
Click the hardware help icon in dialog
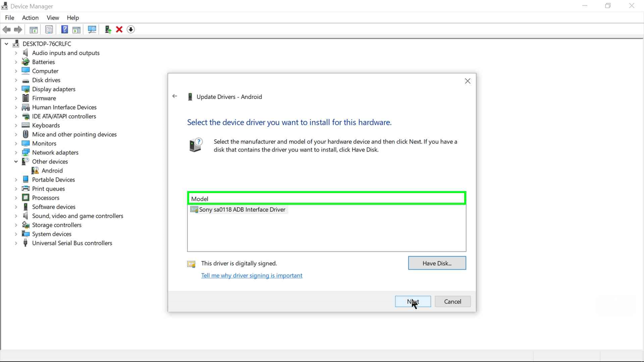point(196,145)
